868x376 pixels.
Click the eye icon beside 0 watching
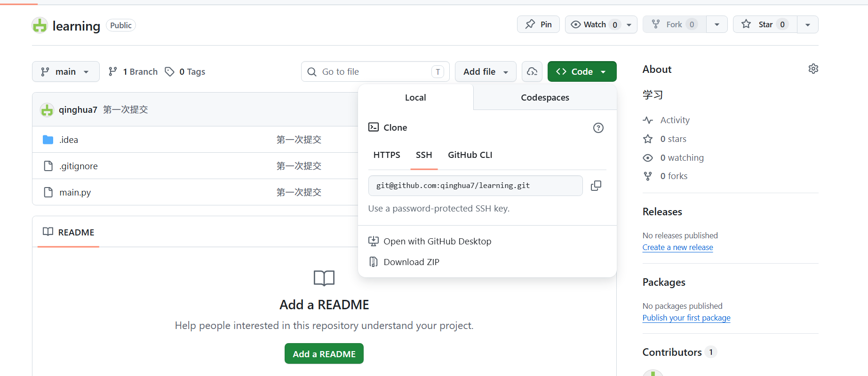point(648,158)
